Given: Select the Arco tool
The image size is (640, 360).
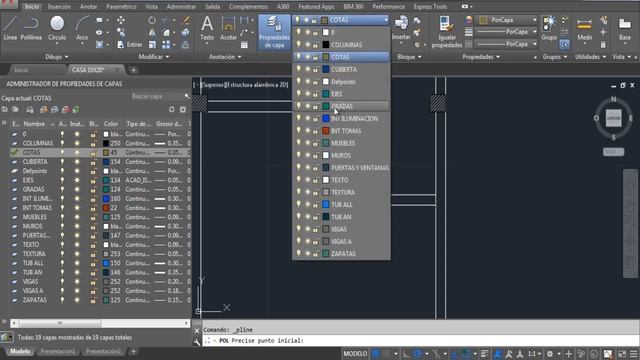Looking at the screenshot, I should pyautogui.click(x=82, y=28).
